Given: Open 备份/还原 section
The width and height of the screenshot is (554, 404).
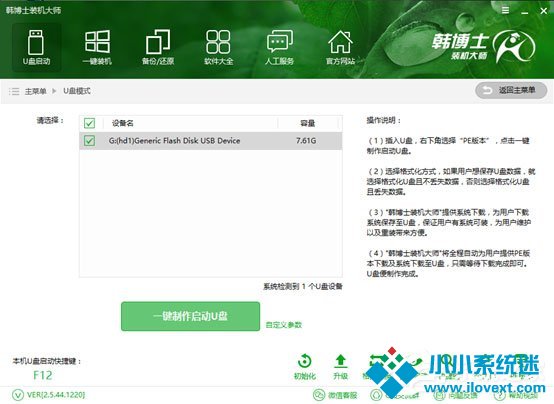Looking at the screenshot, I should point(158,47).
